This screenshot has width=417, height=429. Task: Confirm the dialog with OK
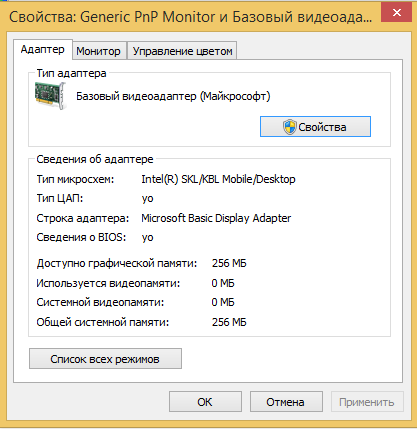click(x=205, y=402)
